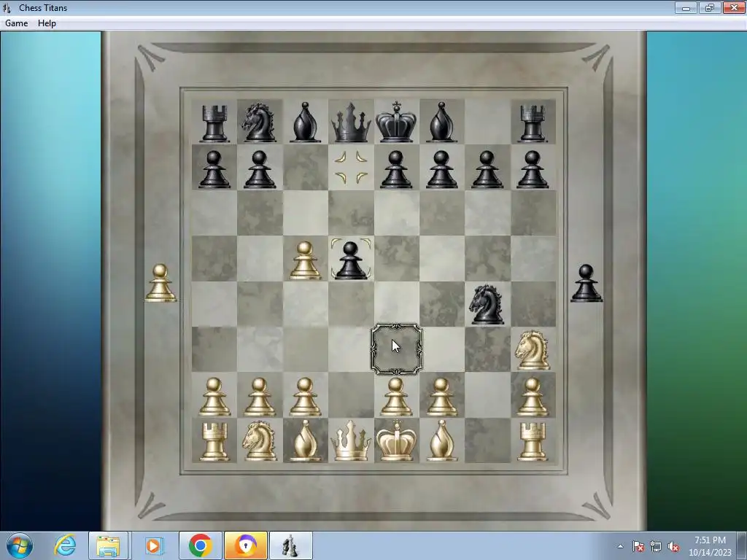This screenshot has height=560, width=747.
Task: Show hidden system tray icons
Action: [x=620, y=546]
